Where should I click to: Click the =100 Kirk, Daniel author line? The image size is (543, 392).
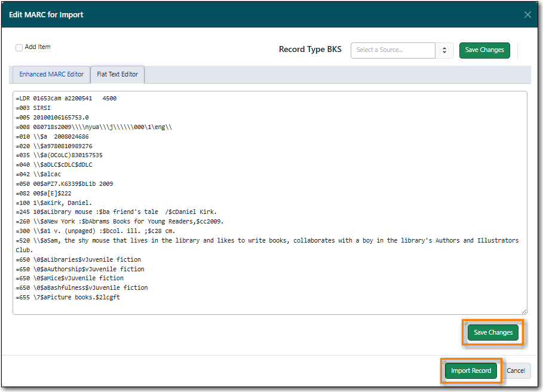[54, 203]
